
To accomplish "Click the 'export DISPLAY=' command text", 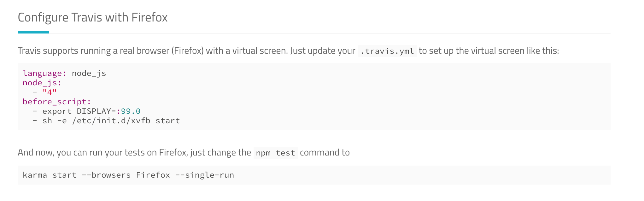I will pos(79,111).
